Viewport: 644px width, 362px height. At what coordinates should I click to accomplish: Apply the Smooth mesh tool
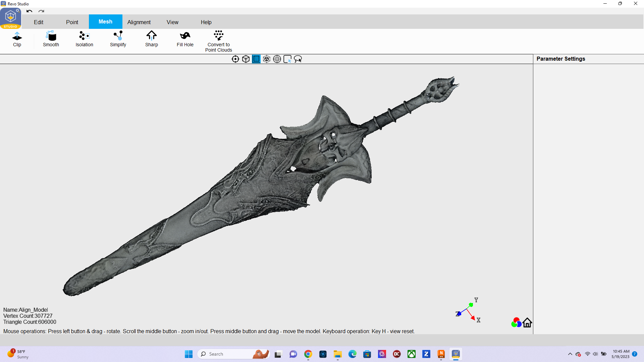tap(51, 39)
